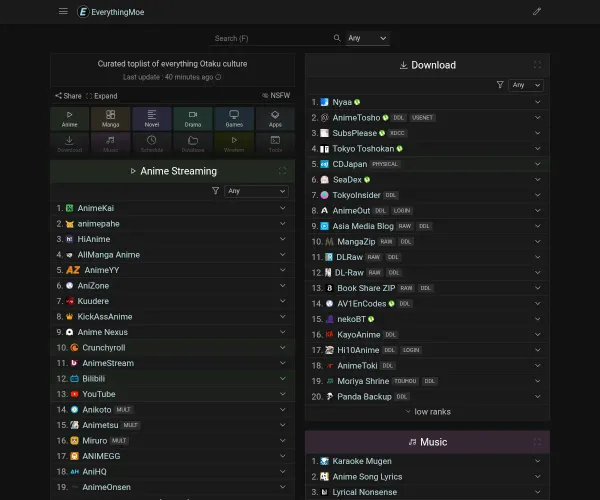Expand the Nyaa entry details

[538, 102]
